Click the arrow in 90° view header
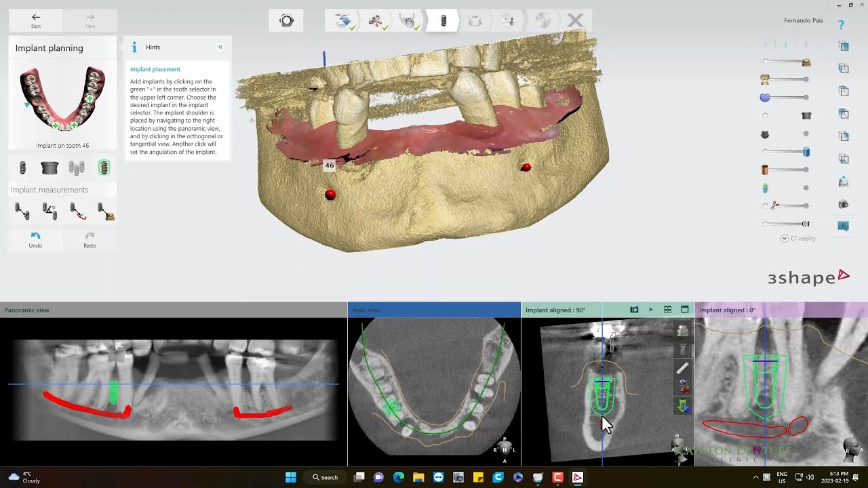This screenshot has height=488, width=868. (x=650, y=310)
